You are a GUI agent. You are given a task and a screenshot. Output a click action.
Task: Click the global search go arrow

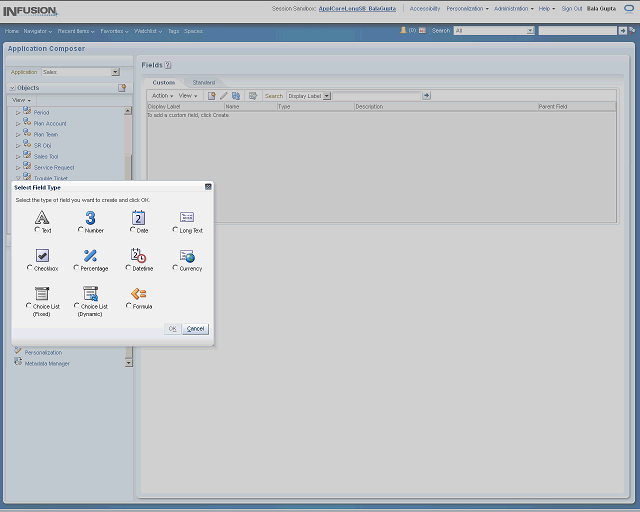point(622,31)
